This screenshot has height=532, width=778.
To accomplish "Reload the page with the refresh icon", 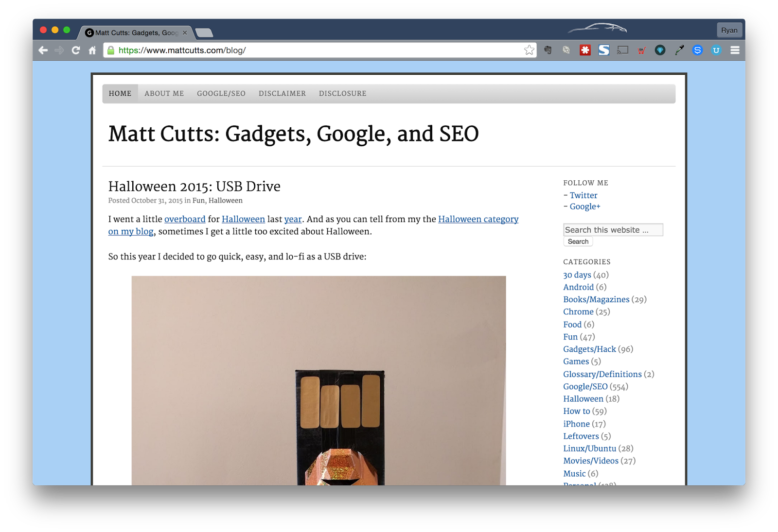I will coord(76,50).
